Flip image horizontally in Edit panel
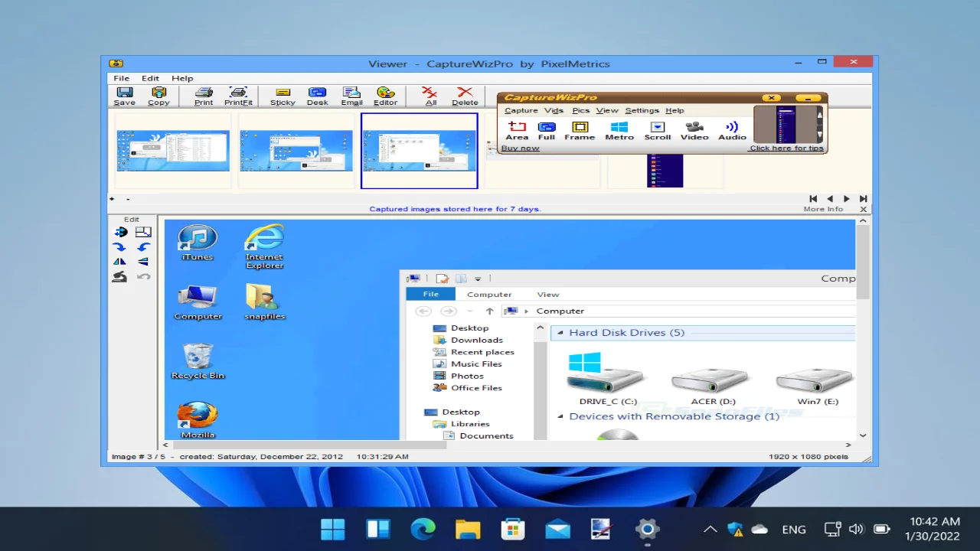This screenshot has height=551, width=980. [x=119, y=262]
